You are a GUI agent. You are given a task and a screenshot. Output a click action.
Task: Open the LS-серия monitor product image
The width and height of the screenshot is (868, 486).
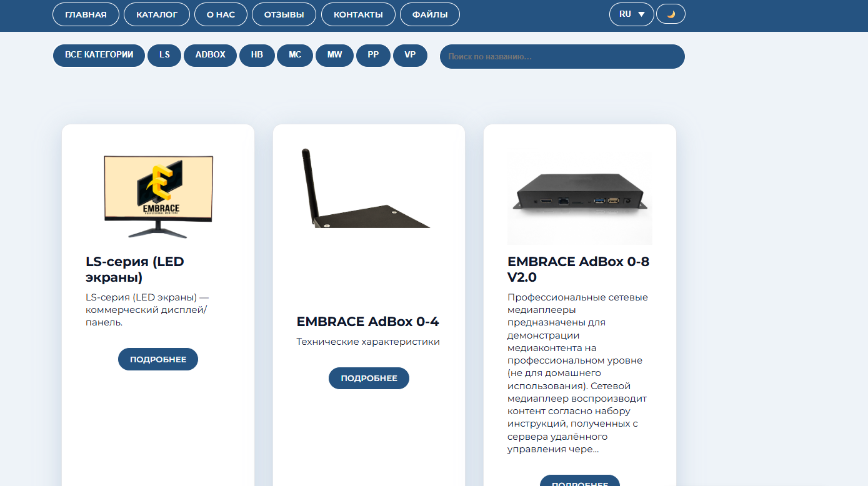click(x=158, y=197)
